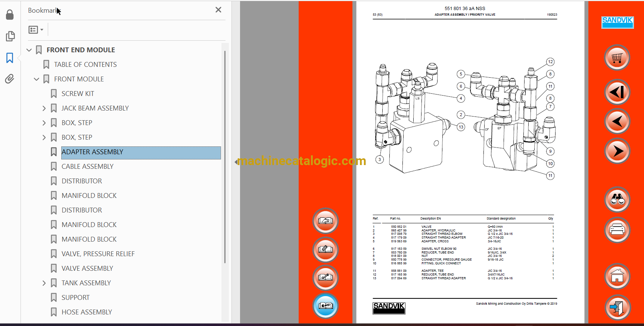This screenshot has width=644, height=326.
Task: Collapse the FRONT END MODULE bookmark
Action: [x=29, y=50]
